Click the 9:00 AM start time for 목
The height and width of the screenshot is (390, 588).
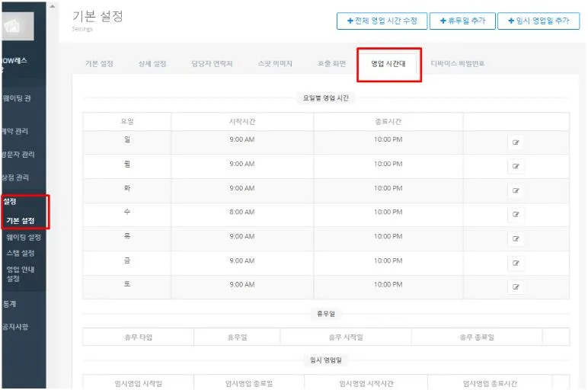tap(242, 236)
